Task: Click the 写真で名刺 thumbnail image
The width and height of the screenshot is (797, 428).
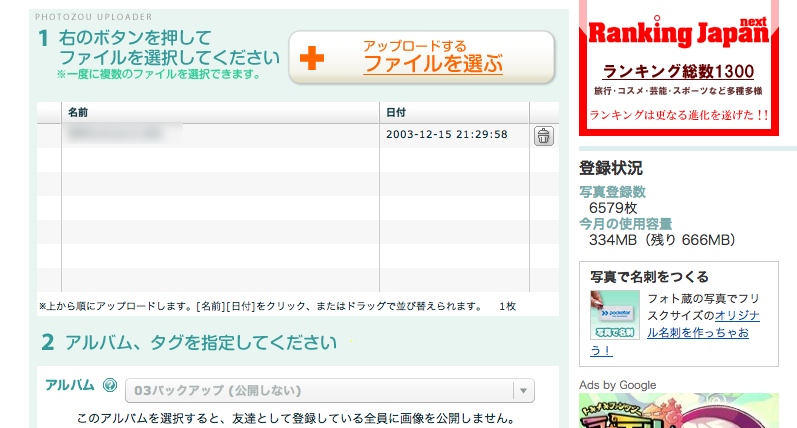Action: click(615, 315)
